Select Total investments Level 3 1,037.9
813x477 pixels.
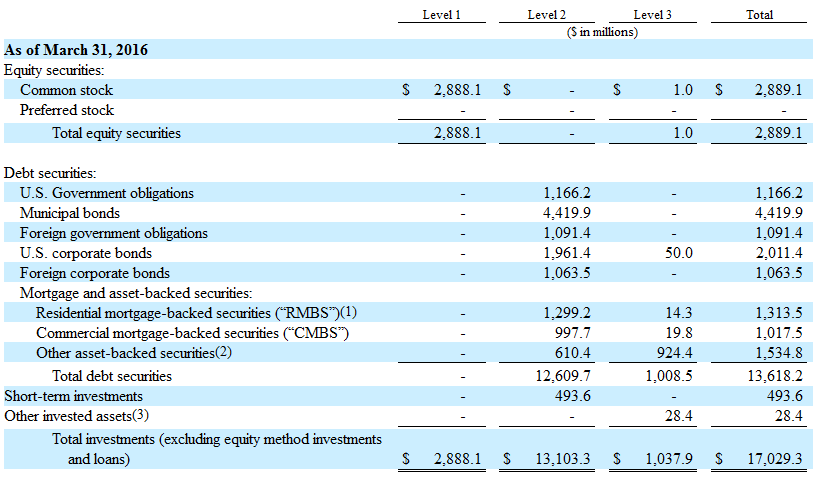click(x=669, y=459)
